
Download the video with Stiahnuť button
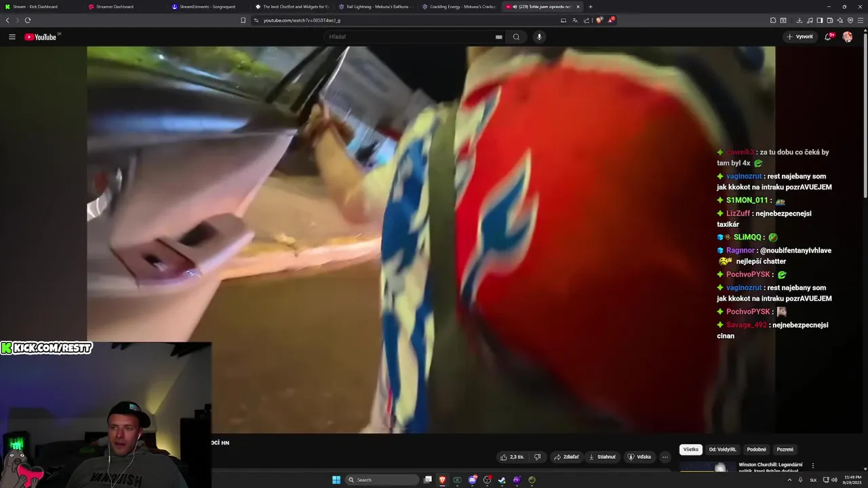[x=602, y=457]
